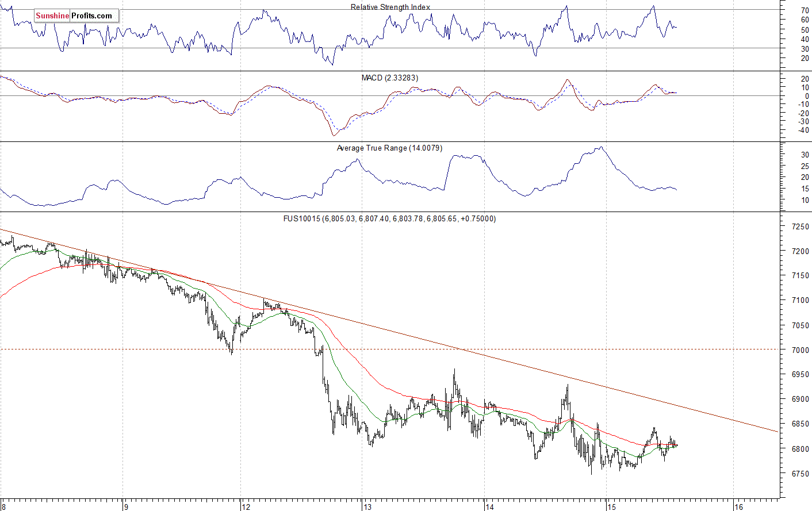Click the MACD (2.33283) label

[390, 78]
